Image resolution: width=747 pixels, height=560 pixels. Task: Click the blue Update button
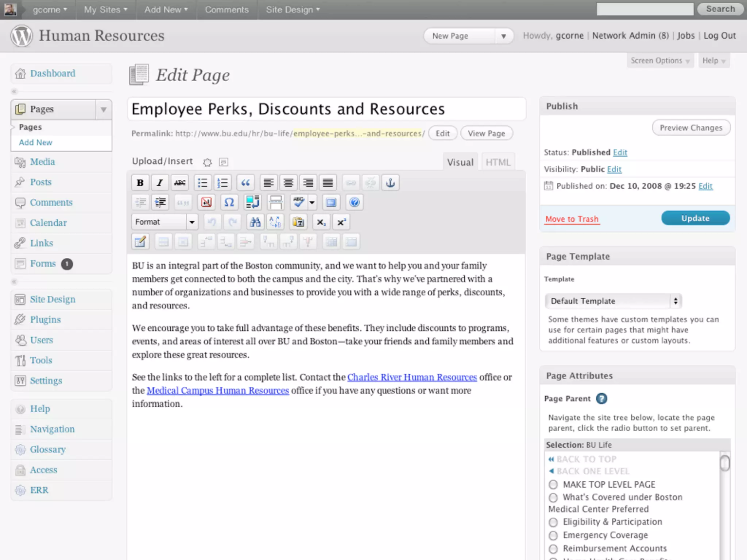click(695, 218)
